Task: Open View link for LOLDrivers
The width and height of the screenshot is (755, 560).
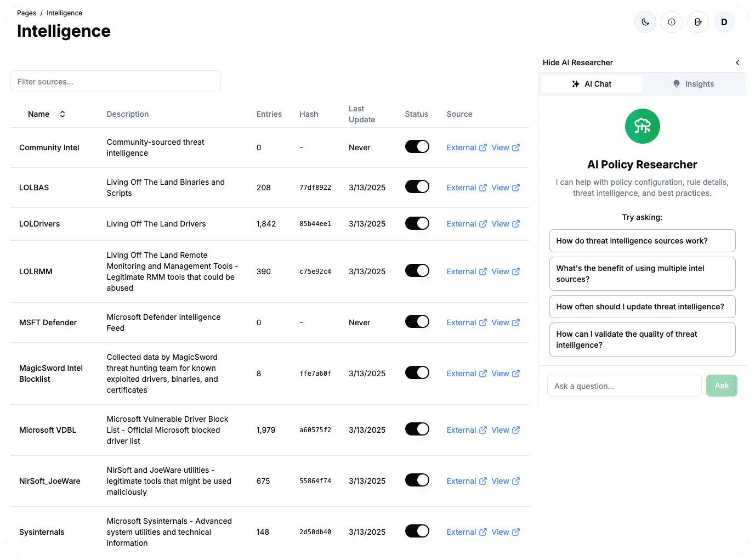Action: coord(506,224)
